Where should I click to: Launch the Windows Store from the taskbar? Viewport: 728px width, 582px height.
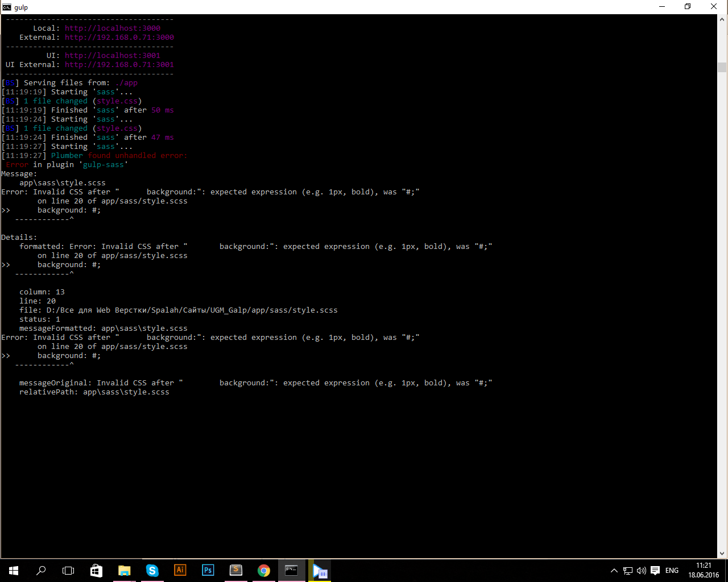[96, 571]
